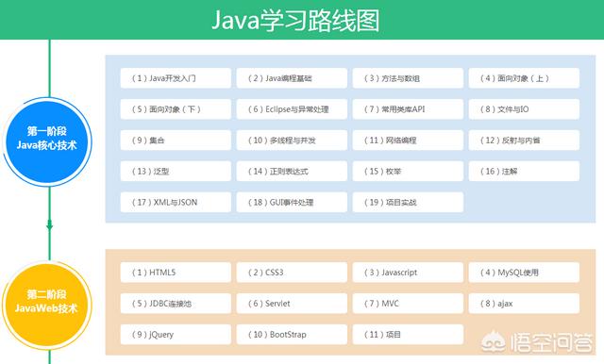The image size is (604, 364).
Task: Click '(4) MySQL使用' box
Action: click(x=524, y=273)
